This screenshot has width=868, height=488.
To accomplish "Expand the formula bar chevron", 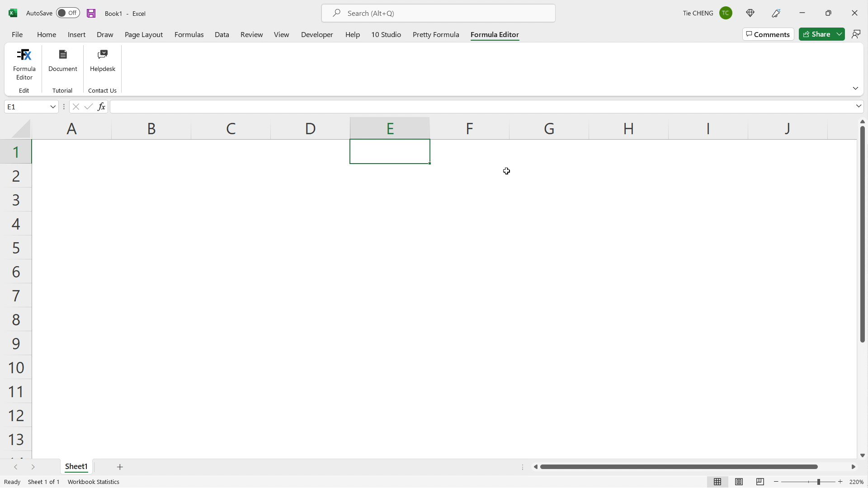I will tap(859, 106).
